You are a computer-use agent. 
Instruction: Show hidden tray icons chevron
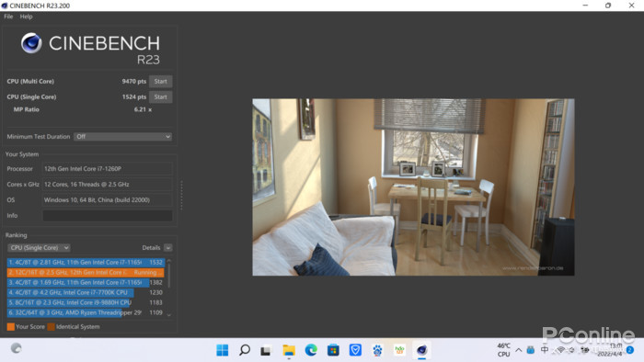coord(518,350)
